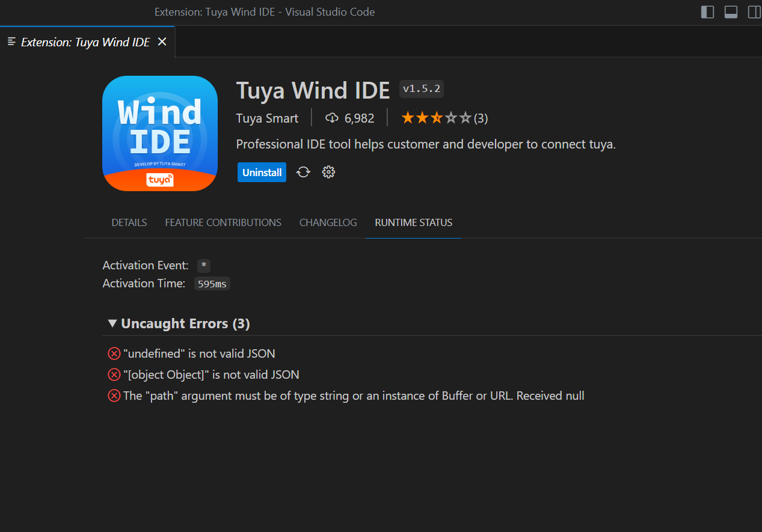Viewport: 762px width, 532px height.
Task: Click error icon beside "undefined" message
Action: point(114,354)
